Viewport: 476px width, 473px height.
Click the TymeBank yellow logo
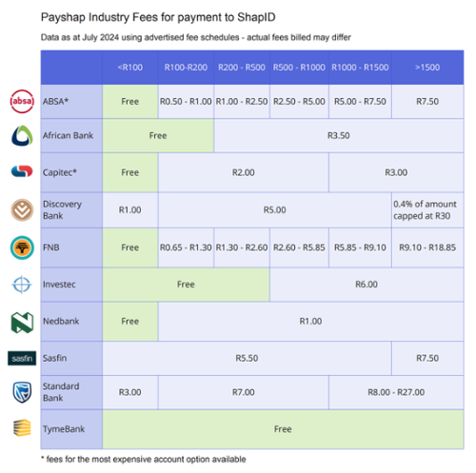22,428
